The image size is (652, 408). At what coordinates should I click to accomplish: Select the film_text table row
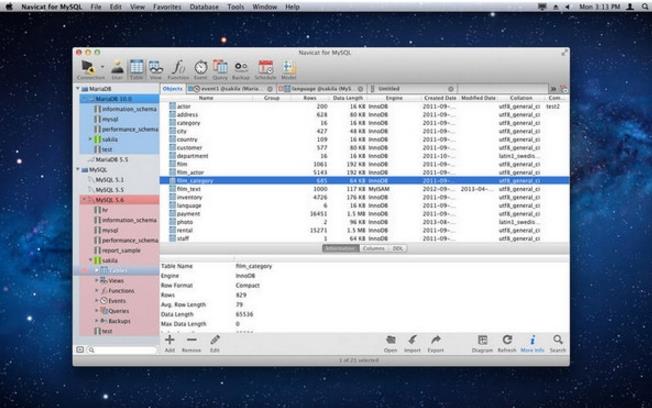(364, 189)
